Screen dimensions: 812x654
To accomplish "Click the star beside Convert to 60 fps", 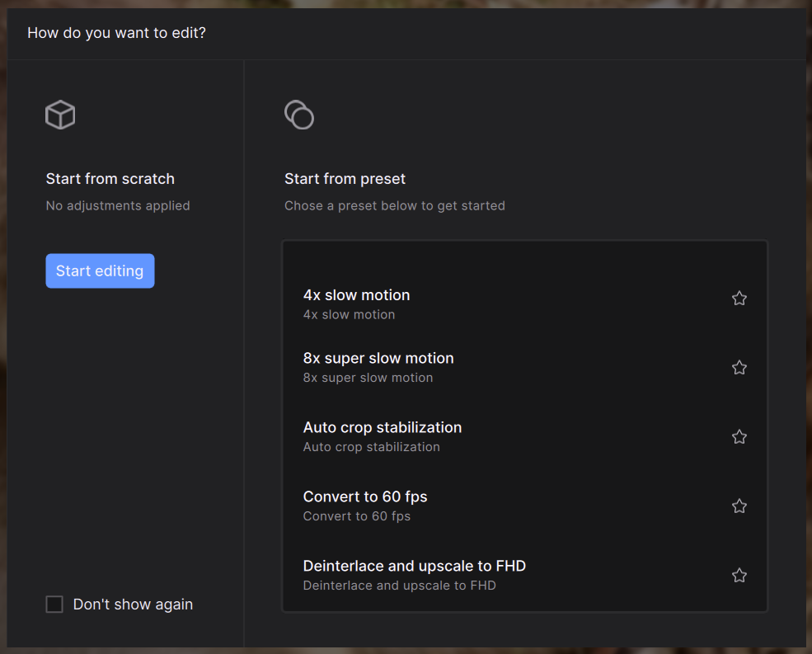I will click(x=739, y=506).
